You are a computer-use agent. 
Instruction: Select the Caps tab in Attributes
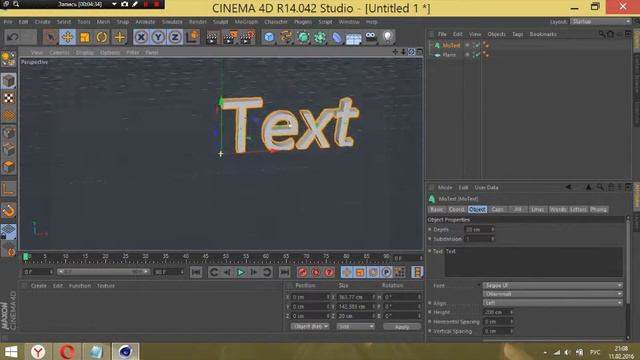pos(498,209)
